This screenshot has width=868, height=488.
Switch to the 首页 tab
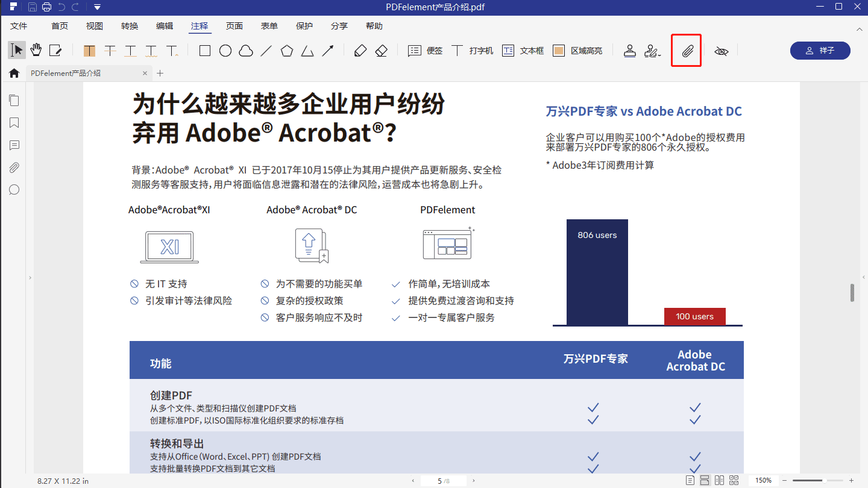click(60, 26)
